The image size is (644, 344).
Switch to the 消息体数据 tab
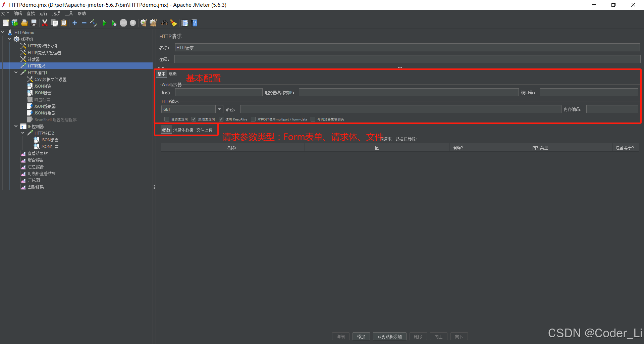(183, 130)
